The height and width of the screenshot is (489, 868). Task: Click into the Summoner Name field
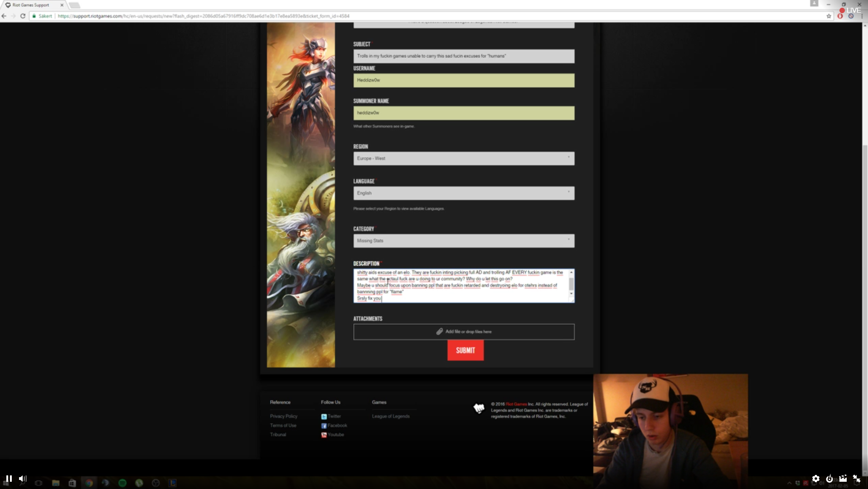464,113
